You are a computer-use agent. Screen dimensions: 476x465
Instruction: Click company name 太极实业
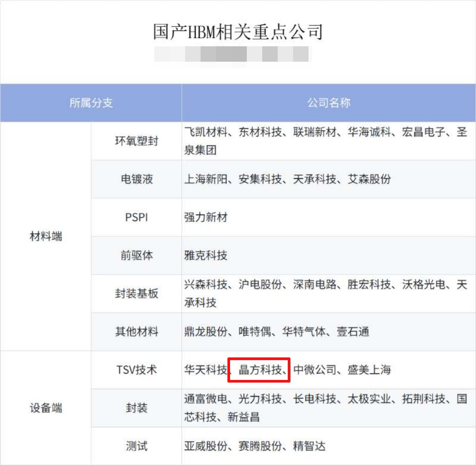[369, 398]
